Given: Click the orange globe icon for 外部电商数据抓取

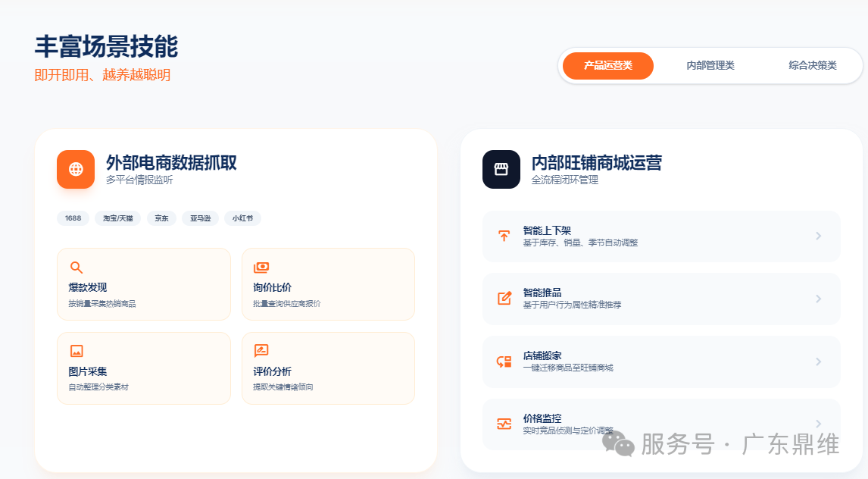Looking at the screenshot, I should pos(76,170).
